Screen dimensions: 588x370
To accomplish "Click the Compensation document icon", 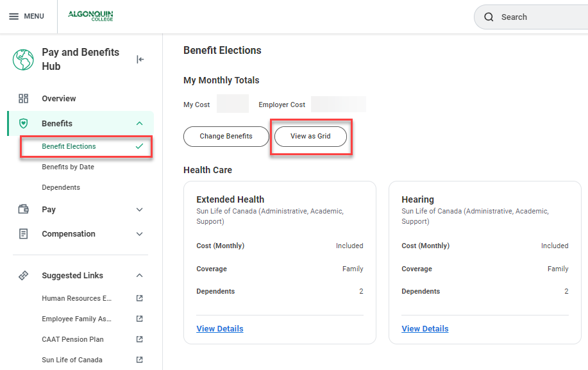I will pos(24,234).
